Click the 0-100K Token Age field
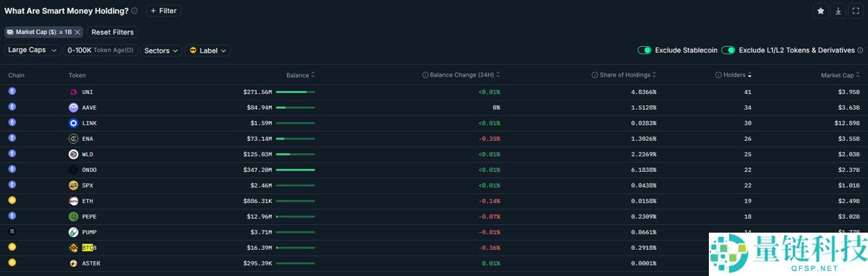868x276 pixels. click(x=101, y=51)
